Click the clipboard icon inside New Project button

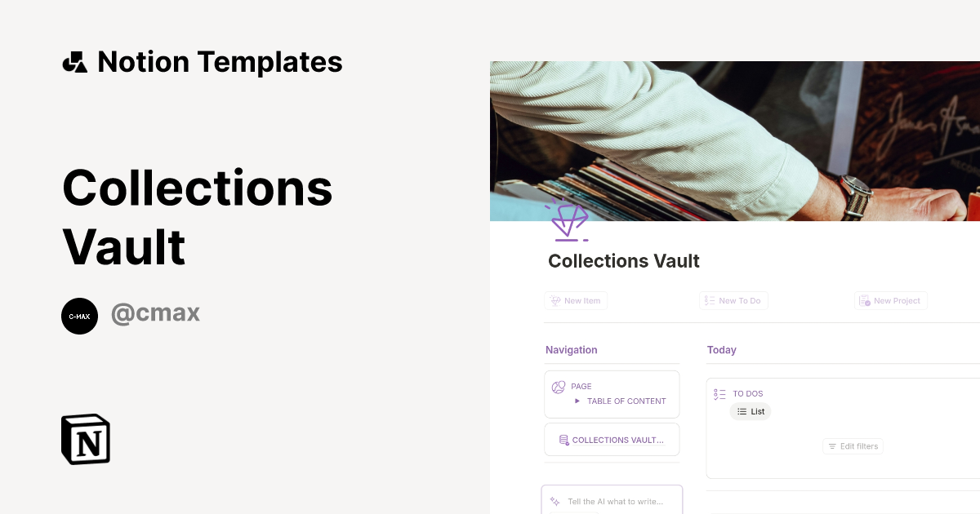[x=864, y=300]
